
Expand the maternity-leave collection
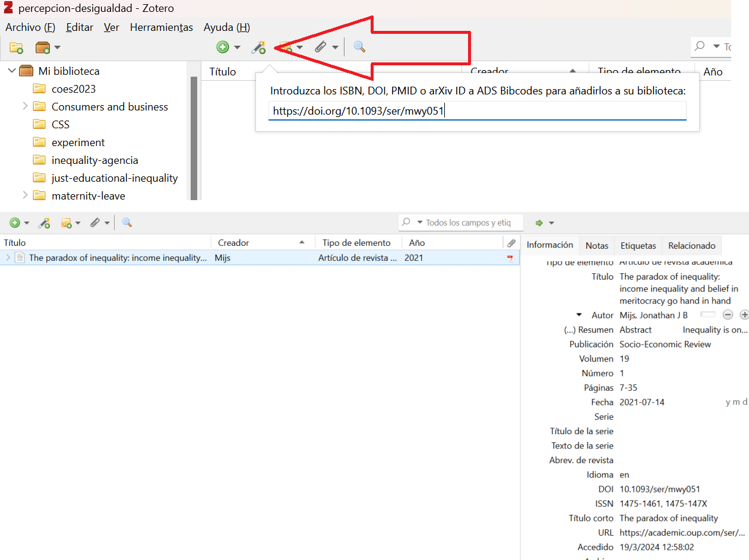click(25, 195)
